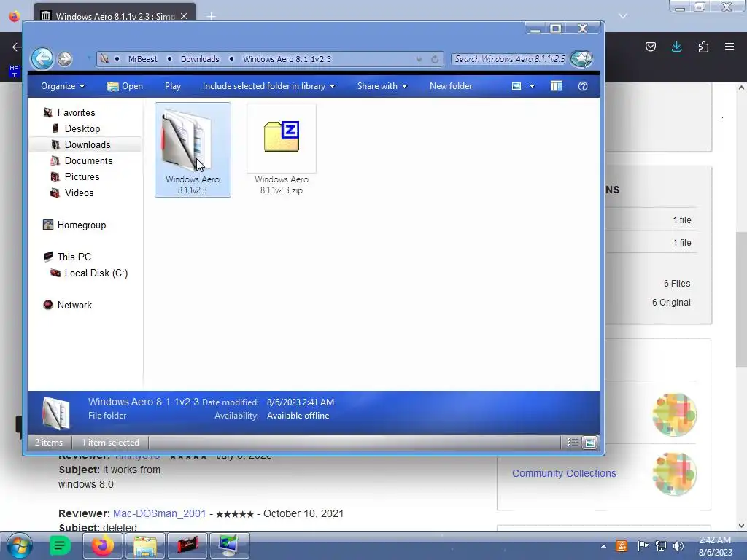
Task: Click MrBeast in the address breadcrumb
Action: pos(142,59)
